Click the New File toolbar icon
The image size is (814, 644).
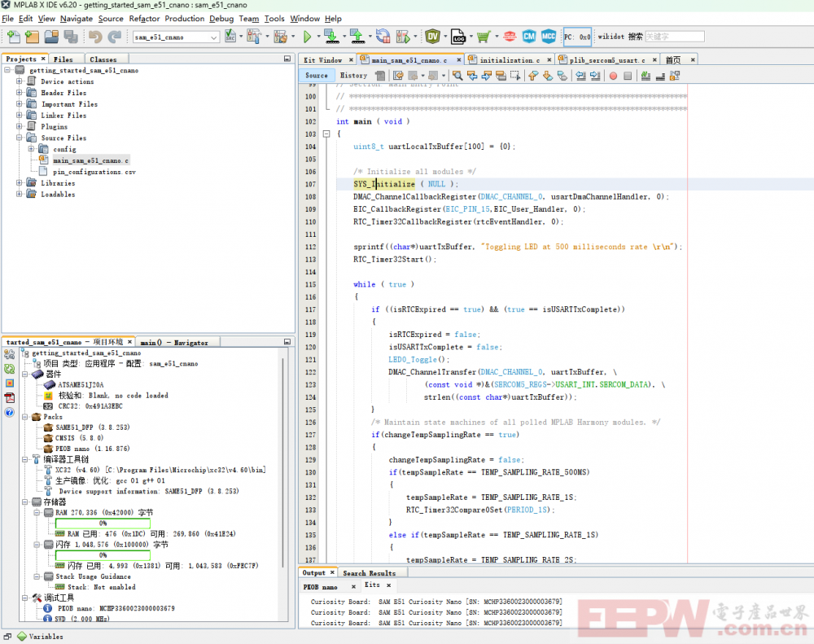[14, 37]
